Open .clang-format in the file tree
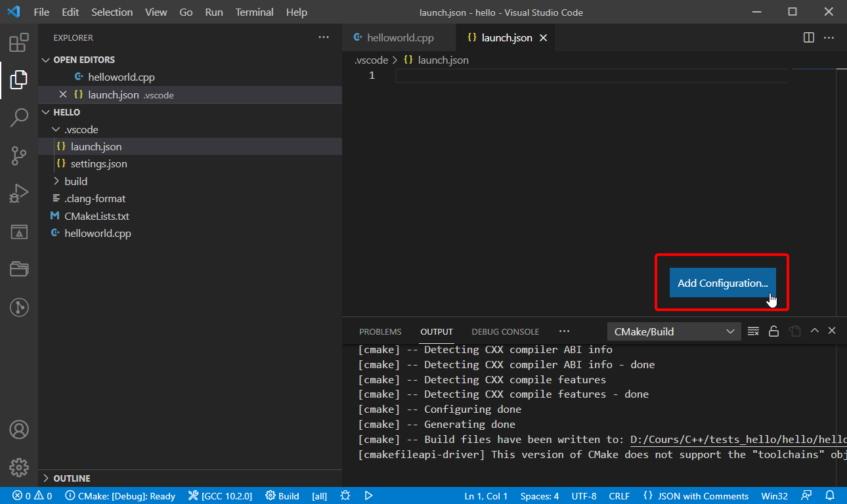Image resolution: width=847 pixels, height=504 pixels. 190,199
